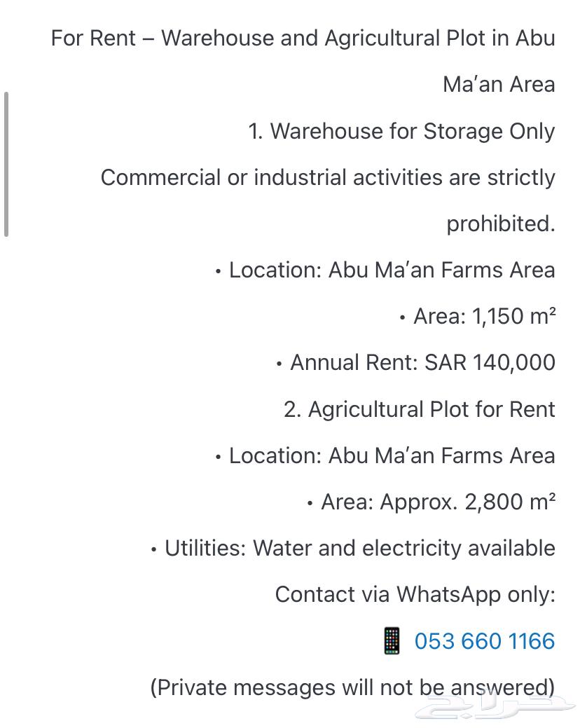Click the 'Ma'an Area' heading line
The height and width of the screenshot is (728, 580).
coord(499,85)
